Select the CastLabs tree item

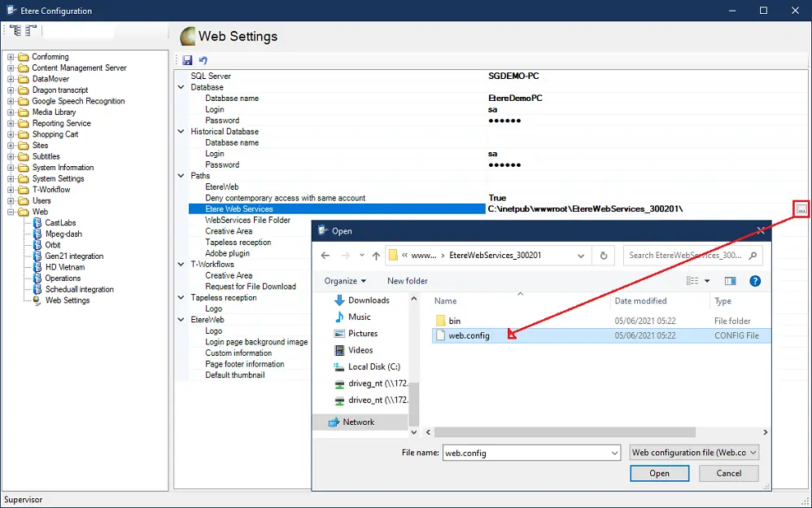pos(60,223)
